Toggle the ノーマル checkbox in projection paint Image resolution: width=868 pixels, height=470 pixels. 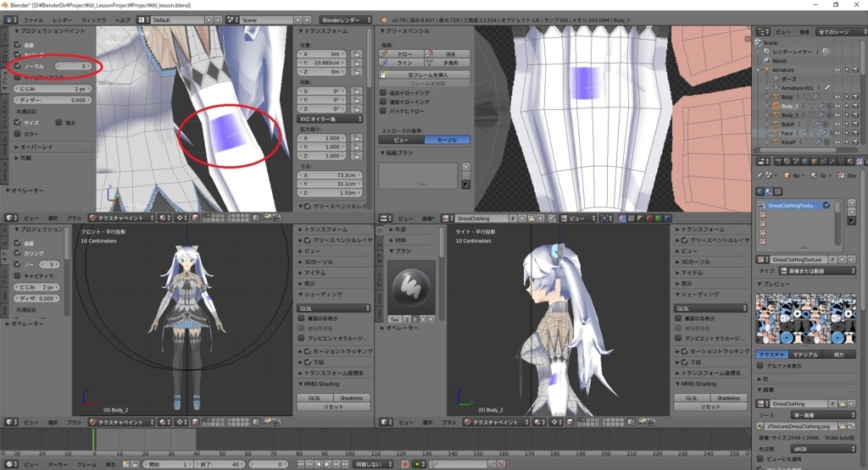(18, 66)
